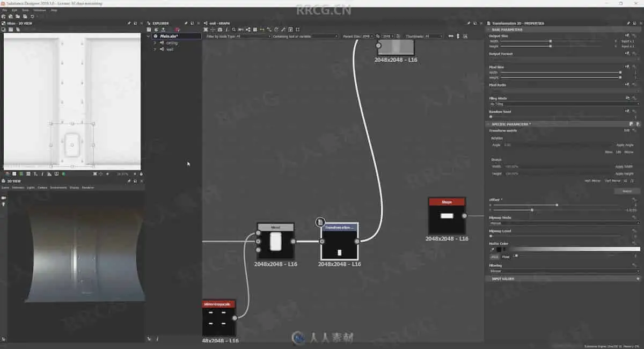Viewport: 644px width, 349px height.
Task: Open the Tiling Mode dropdown
Action: [564, 104]
